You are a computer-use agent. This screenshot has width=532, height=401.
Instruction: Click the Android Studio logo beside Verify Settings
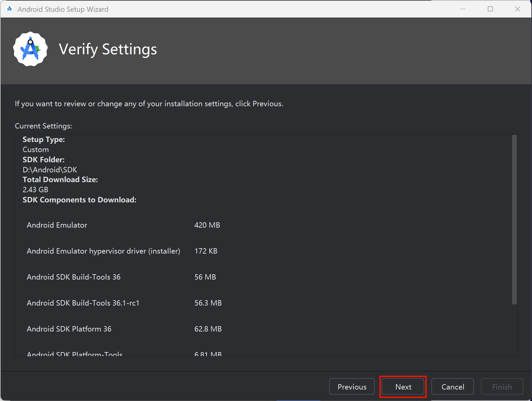(30, 49)
